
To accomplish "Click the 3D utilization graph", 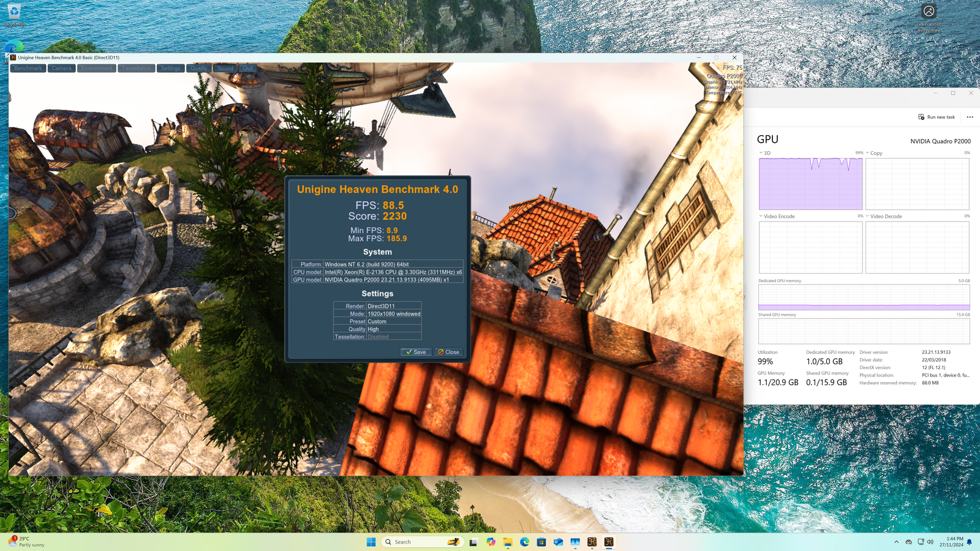I will pyautogui.click(x=810, y=184).
